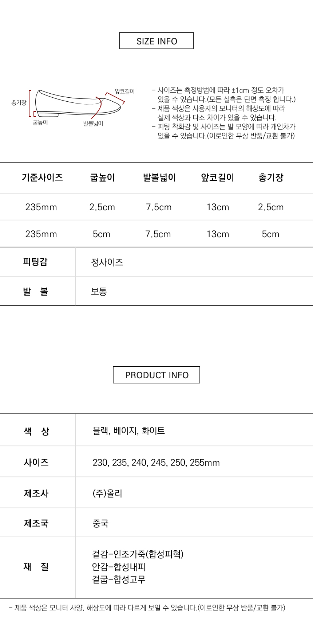Click the 앞코길이 label above the shoe toe

[125, 91]
